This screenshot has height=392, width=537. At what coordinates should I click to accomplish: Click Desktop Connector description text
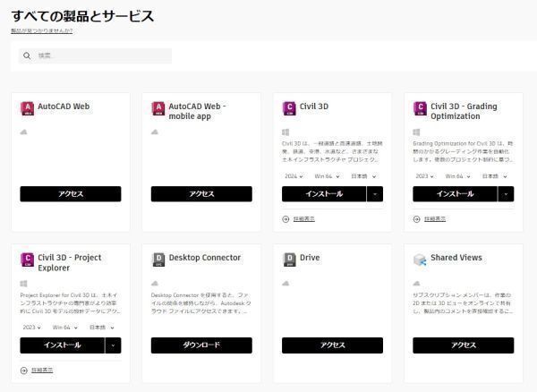point(201,303)
